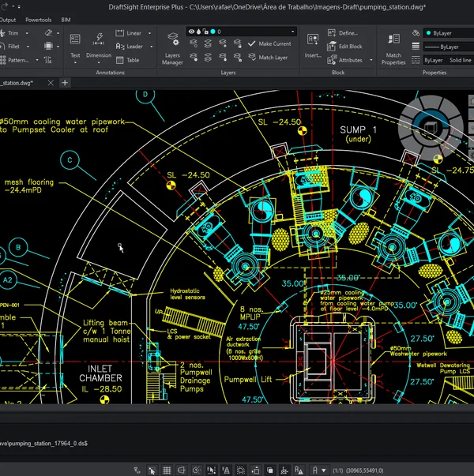Click the view navigator cube
The image size is (474, 476).
[431, 128]
